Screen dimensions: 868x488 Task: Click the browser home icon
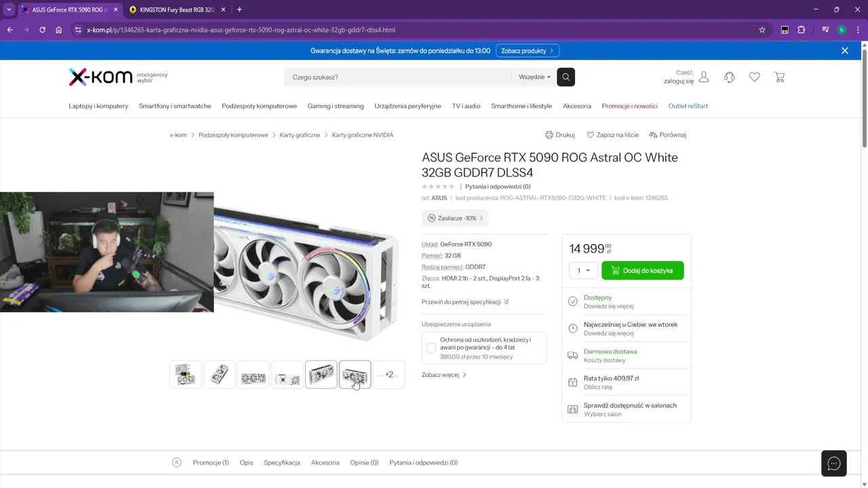pos(59,30)
